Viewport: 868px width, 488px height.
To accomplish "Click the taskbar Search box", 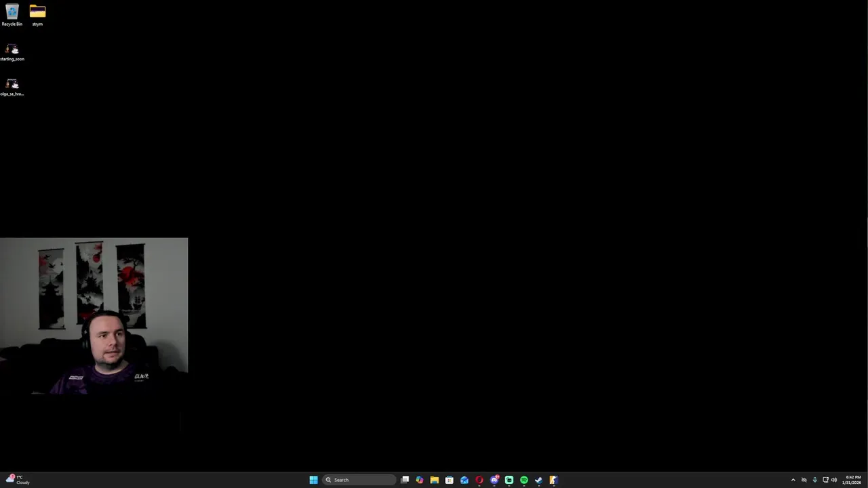I will tap(359, 480).
